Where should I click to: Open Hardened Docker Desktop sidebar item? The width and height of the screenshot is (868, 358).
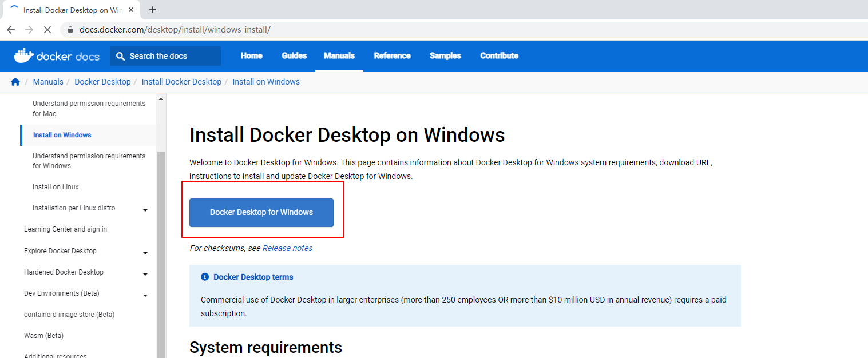tap(64, 272)
